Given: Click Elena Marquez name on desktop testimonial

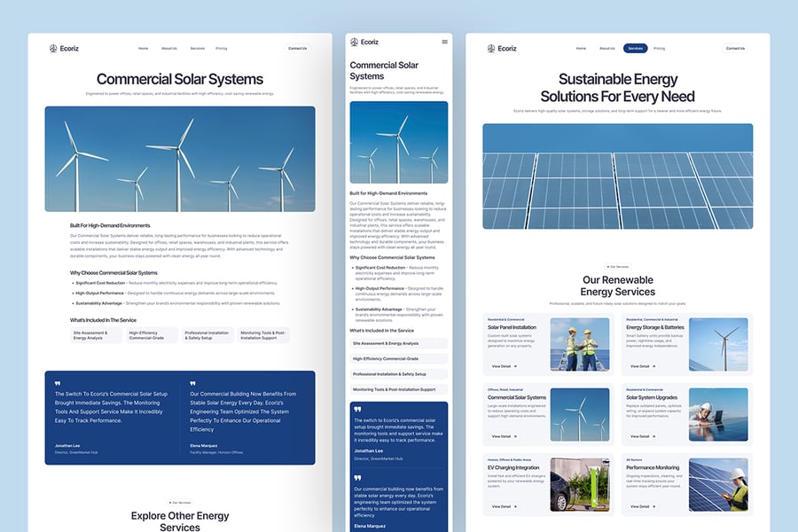Looking at the screenshot, I should point(204,445).
